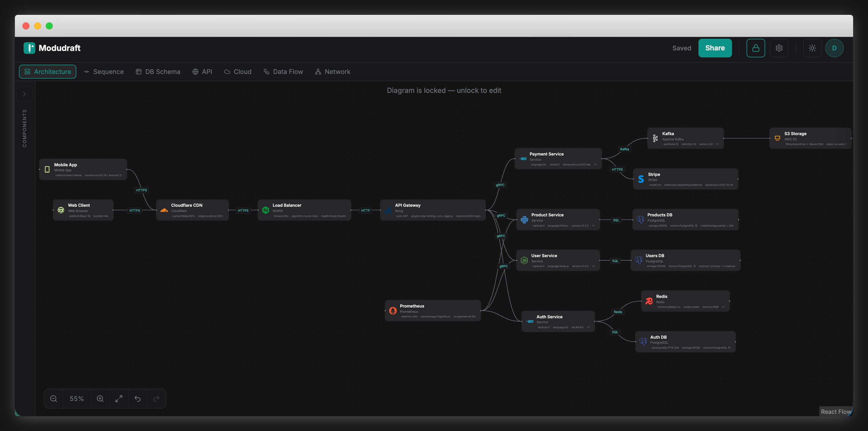Select the Prometheus node title

coord(412,306)
